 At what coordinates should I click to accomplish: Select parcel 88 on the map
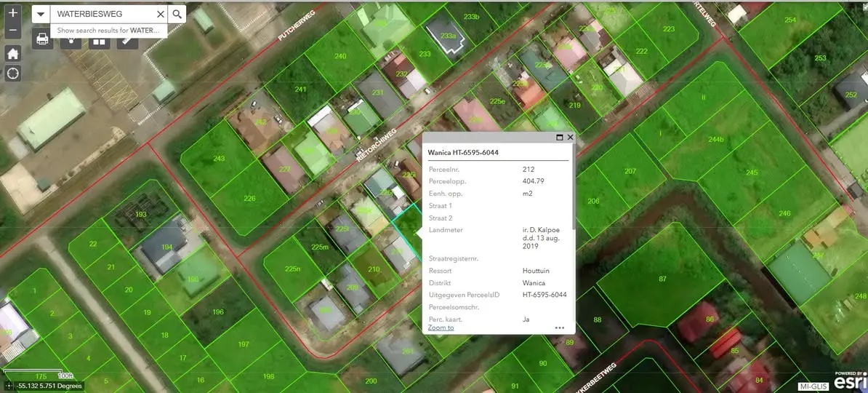point(597,319)
